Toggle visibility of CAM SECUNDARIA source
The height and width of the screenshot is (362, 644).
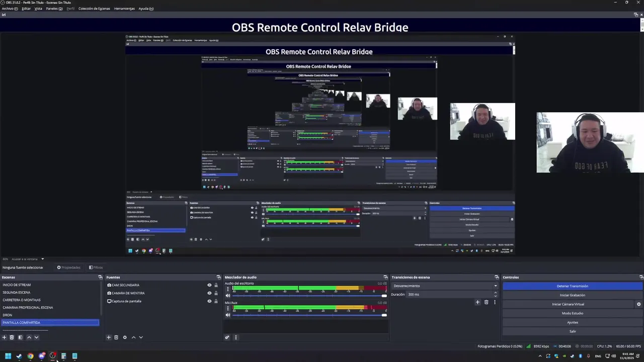pyautogui.click(x=209, y=285)
